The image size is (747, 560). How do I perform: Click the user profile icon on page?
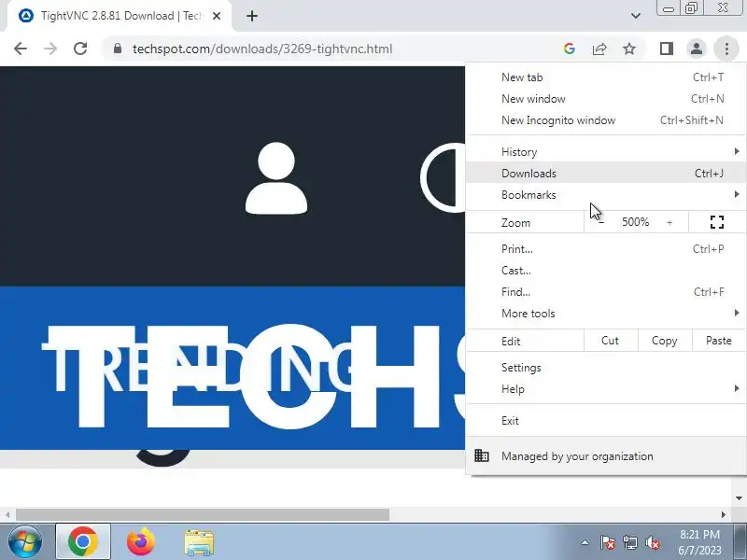276,178
